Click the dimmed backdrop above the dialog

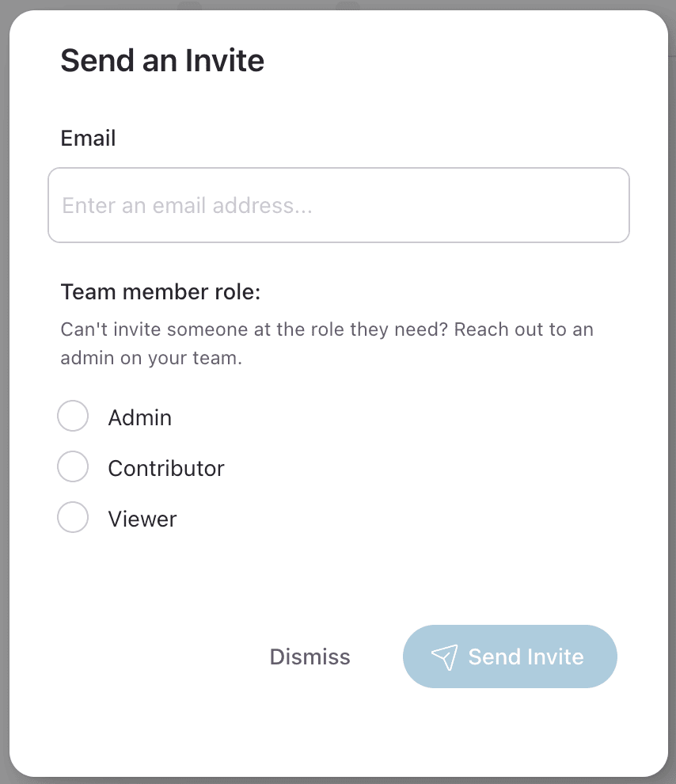click(x=338, y=4)
